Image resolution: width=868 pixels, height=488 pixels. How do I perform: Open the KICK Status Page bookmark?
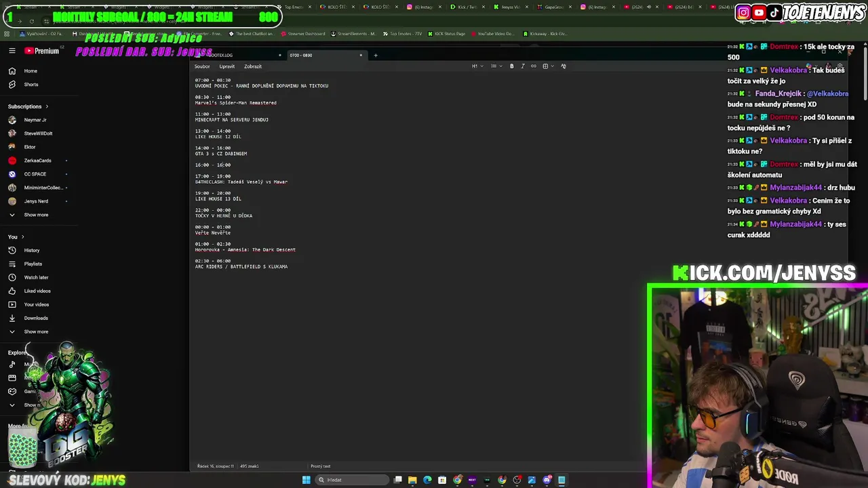pos(448,34)
